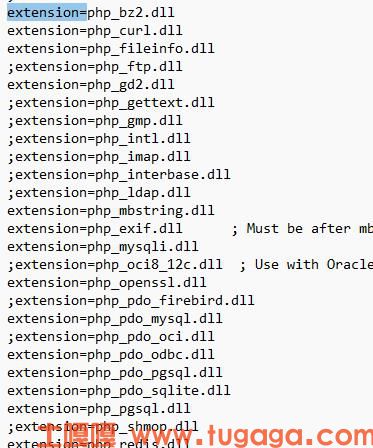Select the php_gd2.dll line
Viewport: 373px width, 448px height.
click(x=91, y=85)
